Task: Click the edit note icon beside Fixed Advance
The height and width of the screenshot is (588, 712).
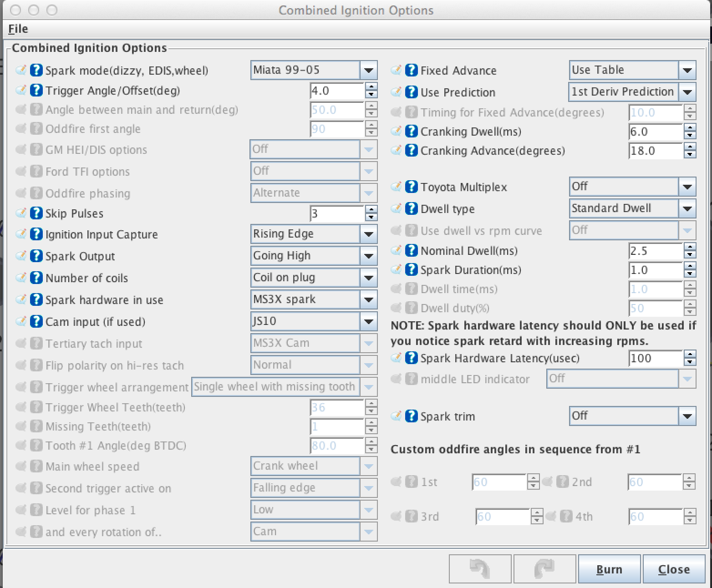Action: pos(397,70)
